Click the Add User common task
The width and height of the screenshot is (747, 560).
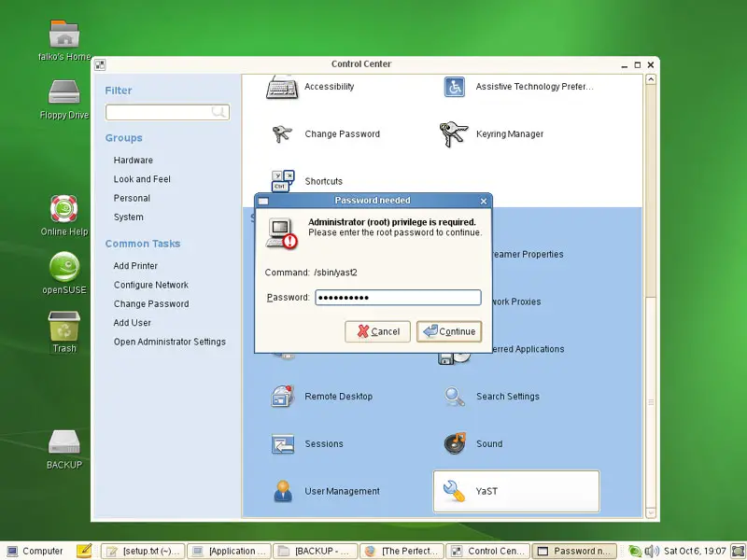(133, 323)
